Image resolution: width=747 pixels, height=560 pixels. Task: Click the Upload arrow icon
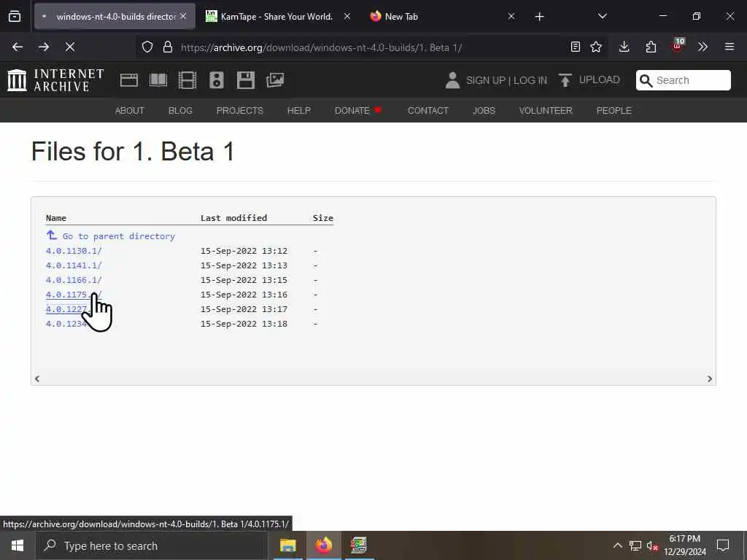tap(565, 80)
